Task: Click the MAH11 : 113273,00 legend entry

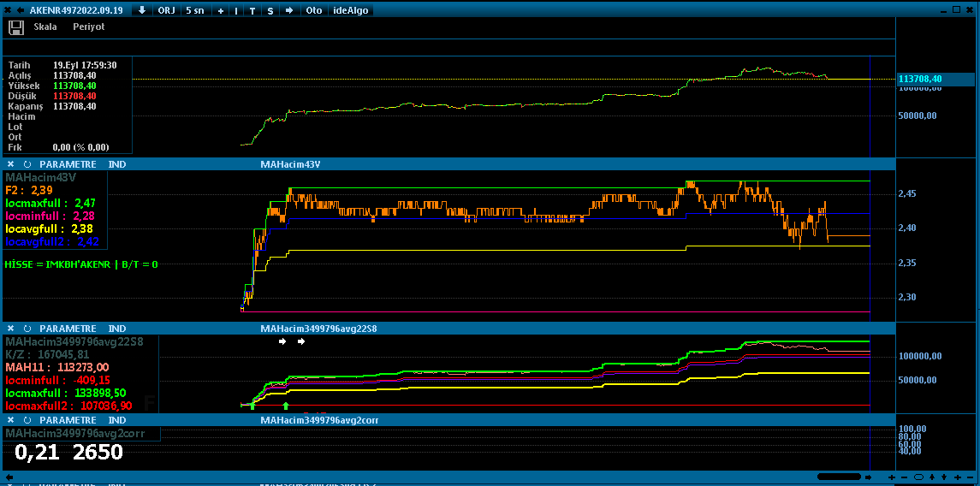Action: (56, 367)
